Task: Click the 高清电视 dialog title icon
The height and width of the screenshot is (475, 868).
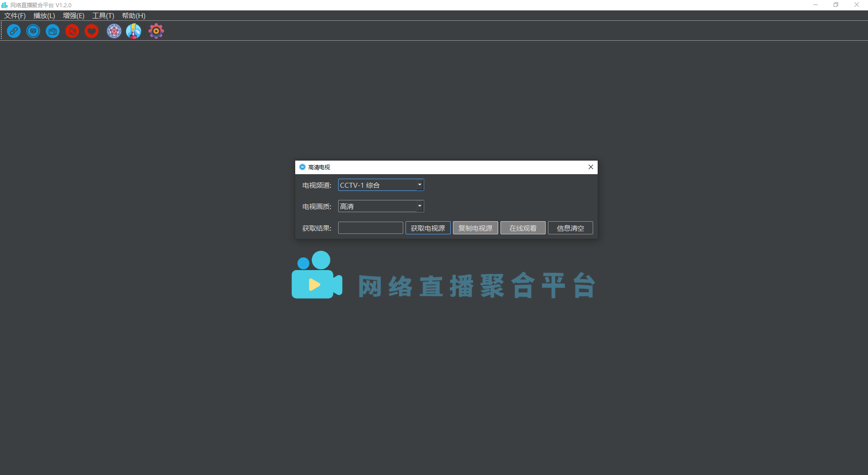Action: pyautogui.click(x=302, y=167)
